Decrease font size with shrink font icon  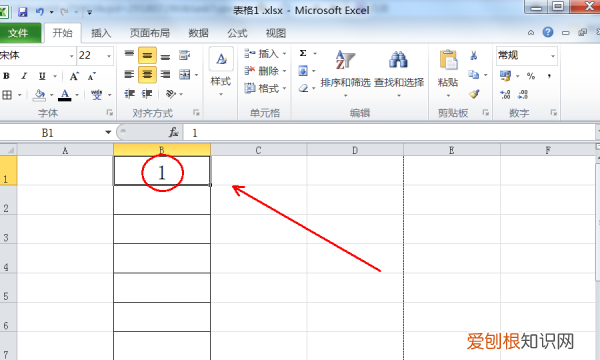point(91,76)
